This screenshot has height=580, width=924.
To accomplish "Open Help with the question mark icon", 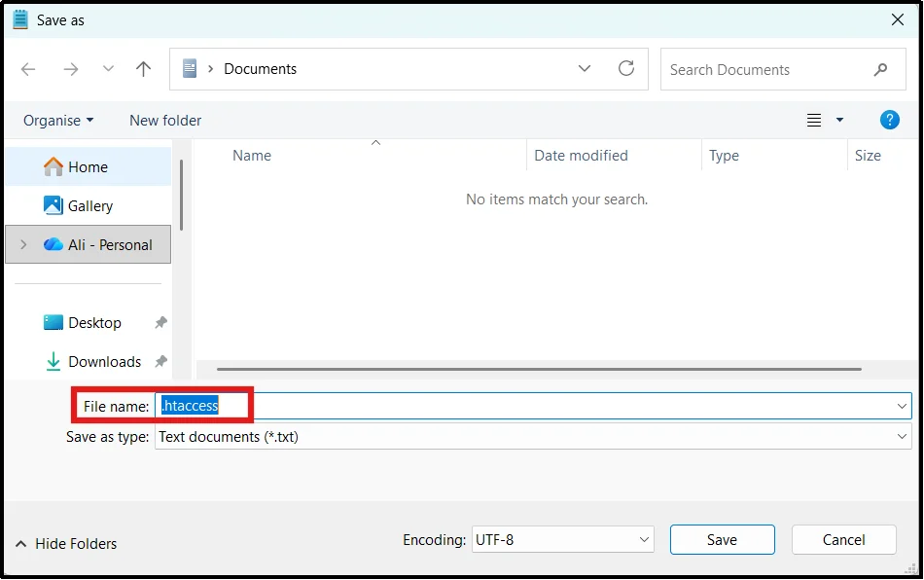I will click(889, 121).
